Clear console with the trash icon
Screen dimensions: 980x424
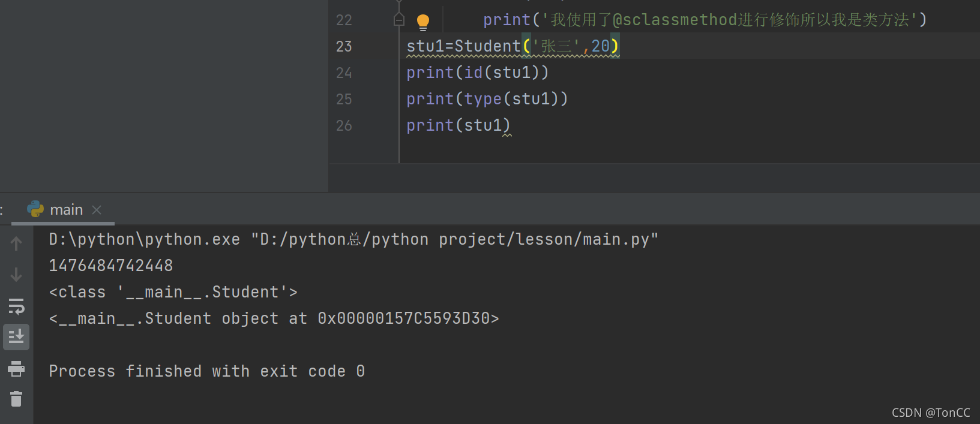16,399
